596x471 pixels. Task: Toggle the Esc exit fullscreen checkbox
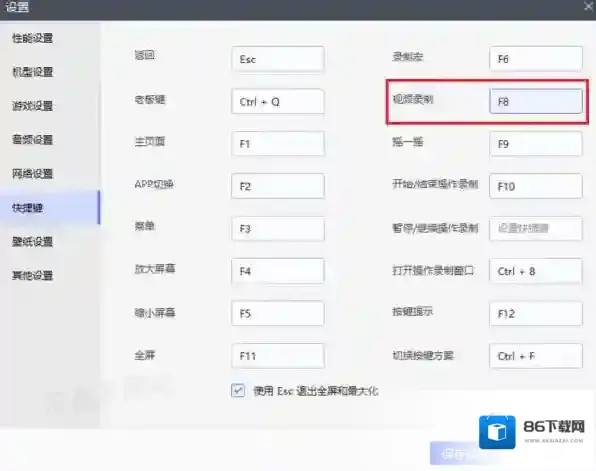pos(238,390)
